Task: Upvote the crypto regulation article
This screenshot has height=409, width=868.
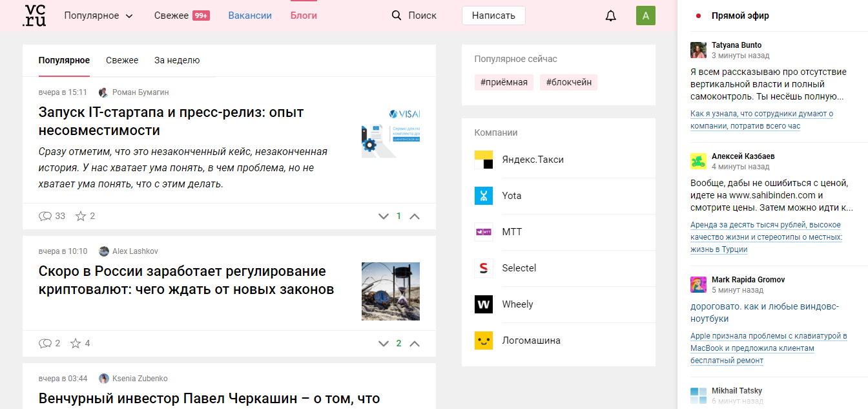Action: [414, 343]
